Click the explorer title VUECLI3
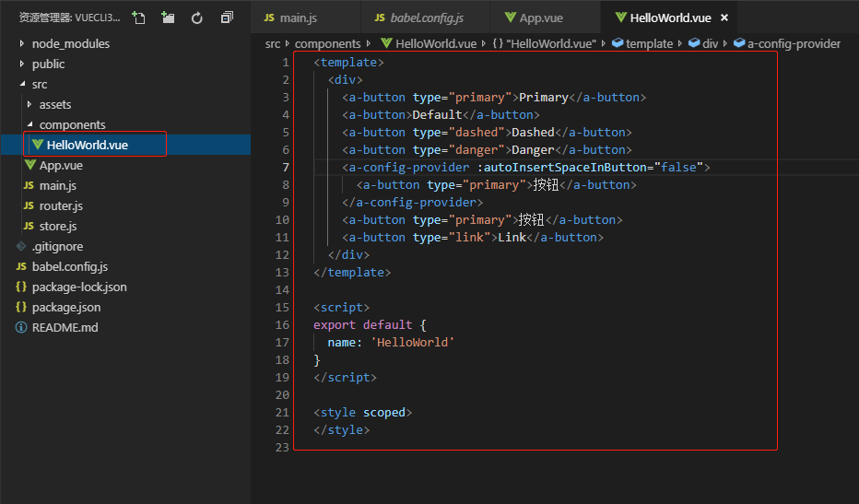This screenshot has width=859, height=504. (69, 18)
